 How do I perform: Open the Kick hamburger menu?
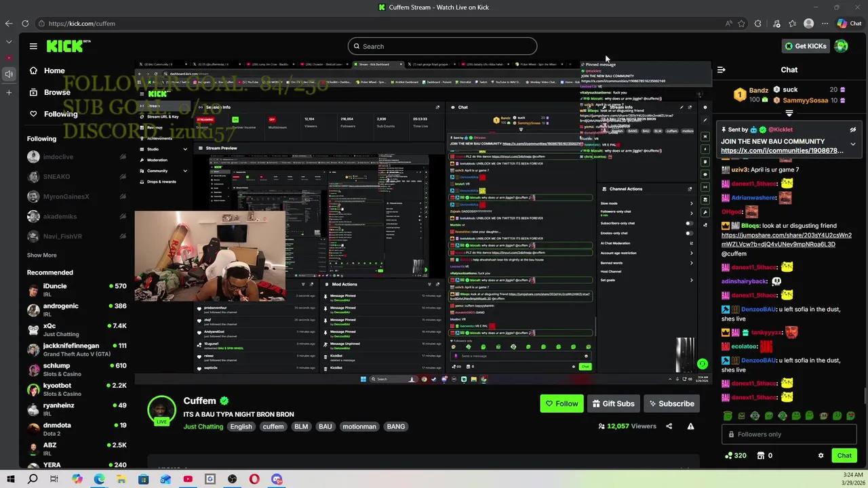pyautogui.click(x=33, y=46)
